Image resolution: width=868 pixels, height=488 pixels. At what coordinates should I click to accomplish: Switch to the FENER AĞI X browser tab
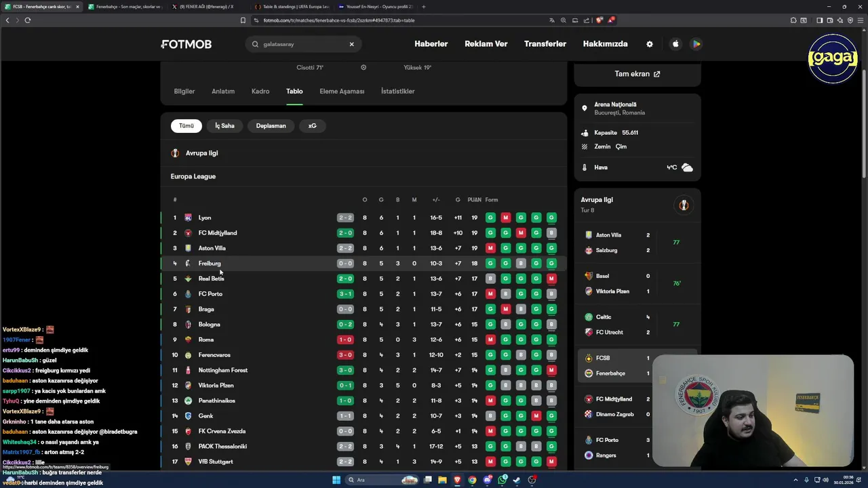click(206, 7)
